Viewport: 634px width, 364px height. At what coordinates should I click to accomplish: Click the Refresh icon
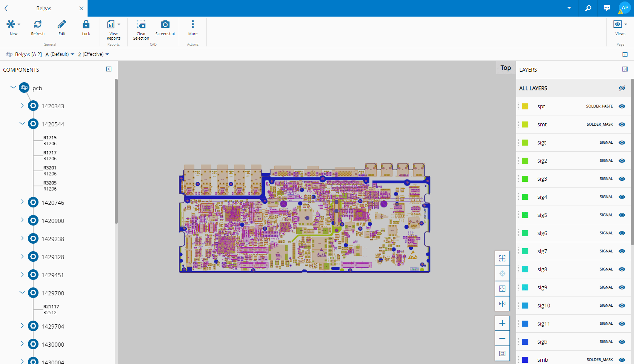click(38, 25)
